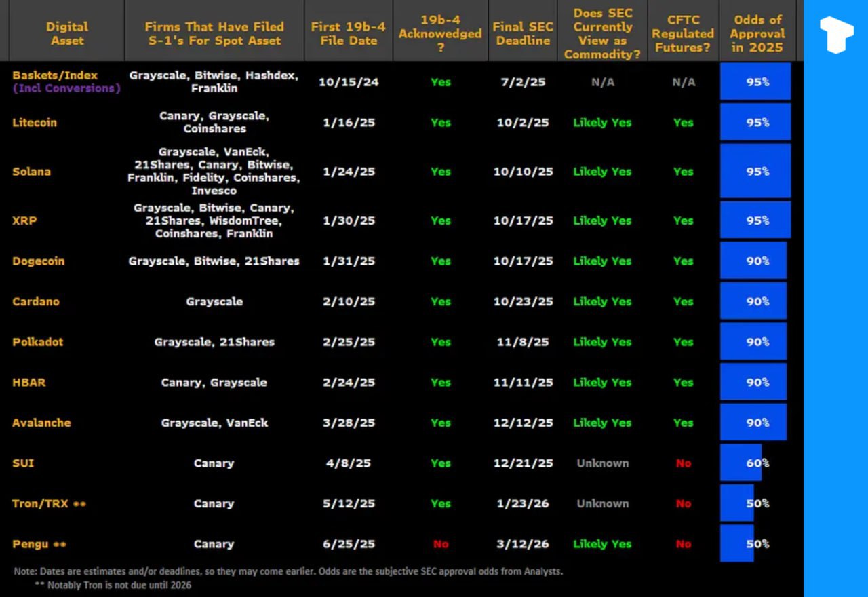Click red "No" CFTC futures in SUI row

click(x=683, y=463)
